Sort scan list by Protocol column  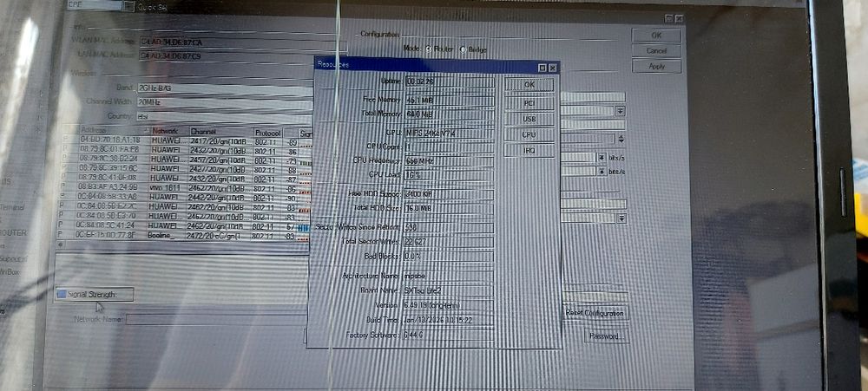coord(268,133)
